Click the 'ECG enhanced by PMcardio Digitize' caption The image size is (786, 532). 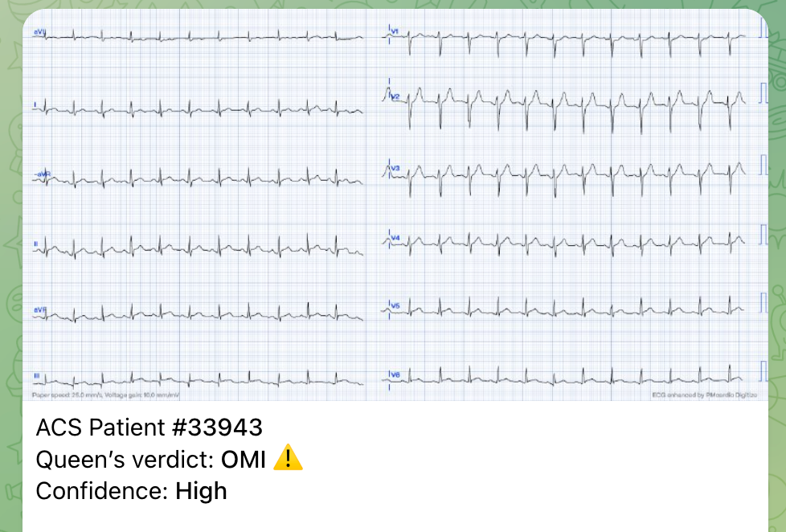tap(704, 395)
